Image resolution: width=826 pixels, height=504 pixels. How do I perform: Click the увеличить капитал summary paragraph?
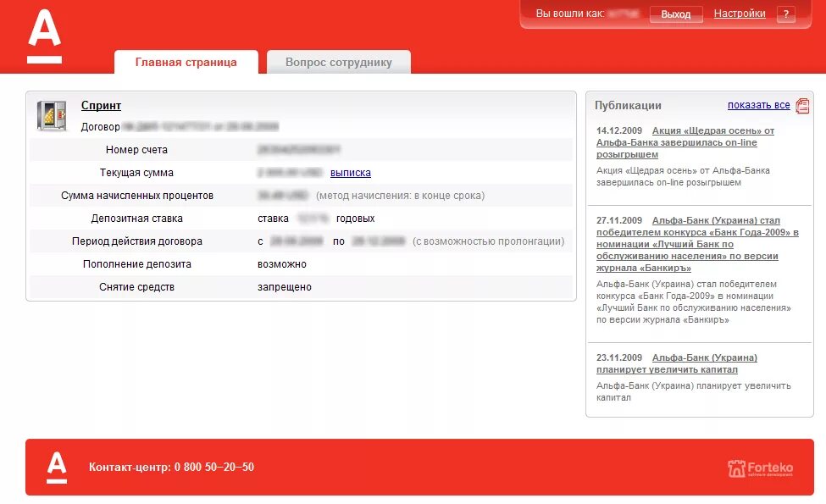(694, 391)
